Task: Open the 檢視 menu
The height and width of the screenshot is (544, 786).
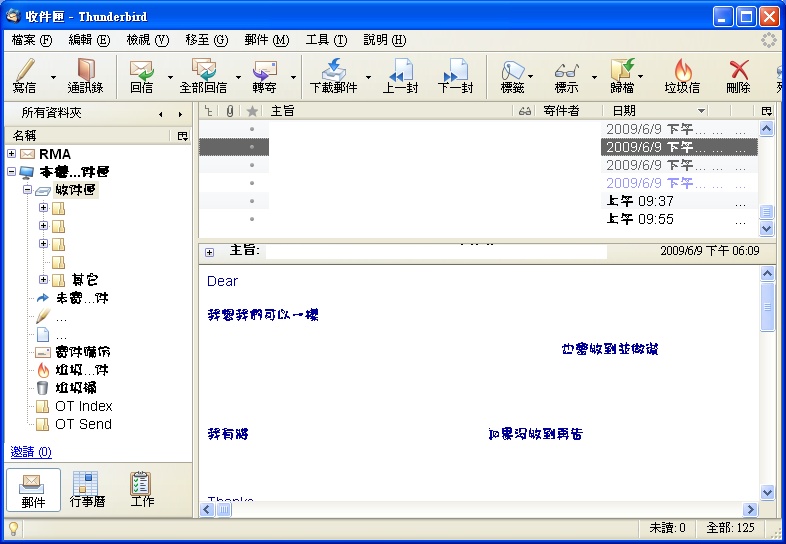Action: 147,40
